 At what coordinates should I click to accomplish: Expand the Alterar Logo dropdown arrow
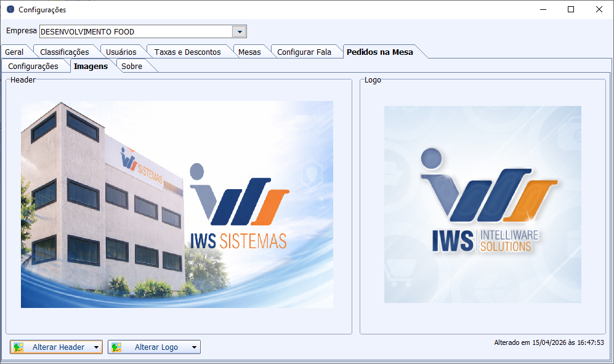point(194,347)
